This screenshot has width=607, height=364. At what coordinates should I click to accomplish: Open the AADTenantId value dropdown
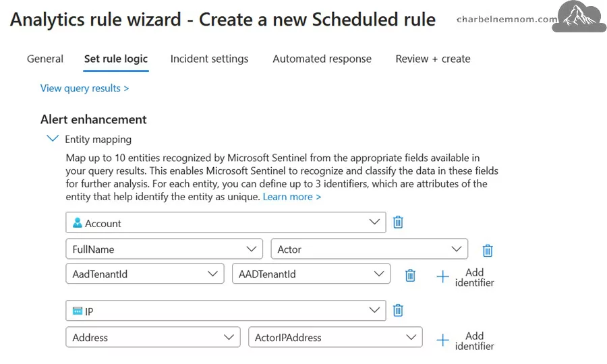point(311,274)
